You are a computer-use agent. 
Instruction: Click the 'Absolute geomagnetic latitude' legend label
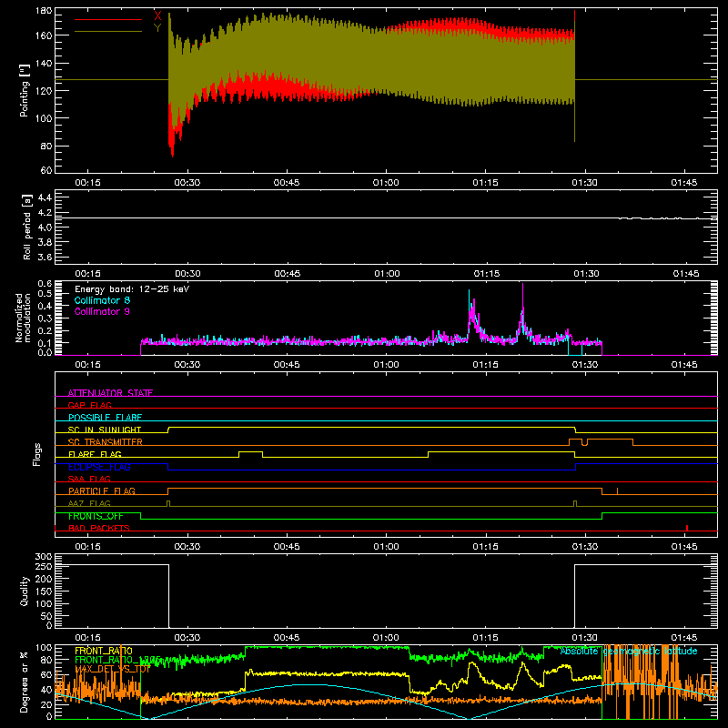click(629, 651)
